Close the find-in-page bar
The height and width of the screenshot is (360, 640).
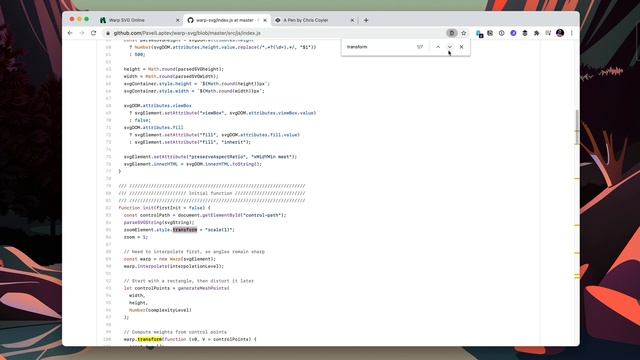(462, 47)
